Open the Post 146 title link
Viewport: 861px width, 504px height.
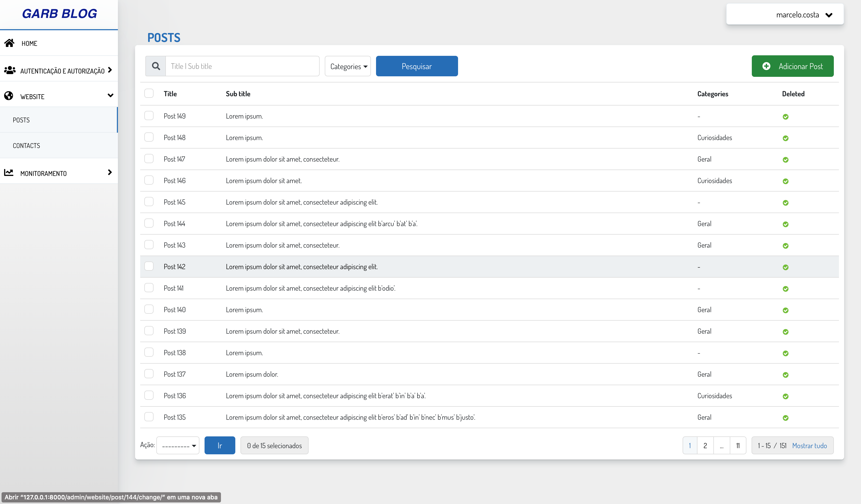(175, 181)
